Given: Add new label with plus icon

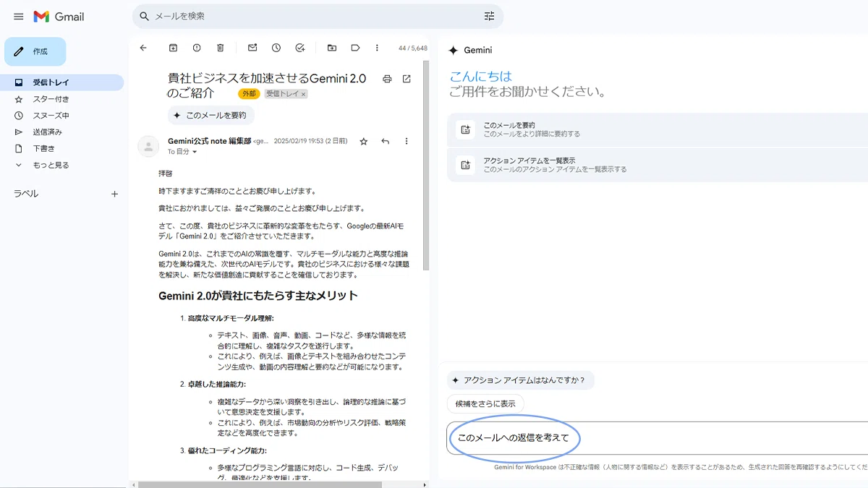Looking at the screenshot, I should [x=114, y=194].
